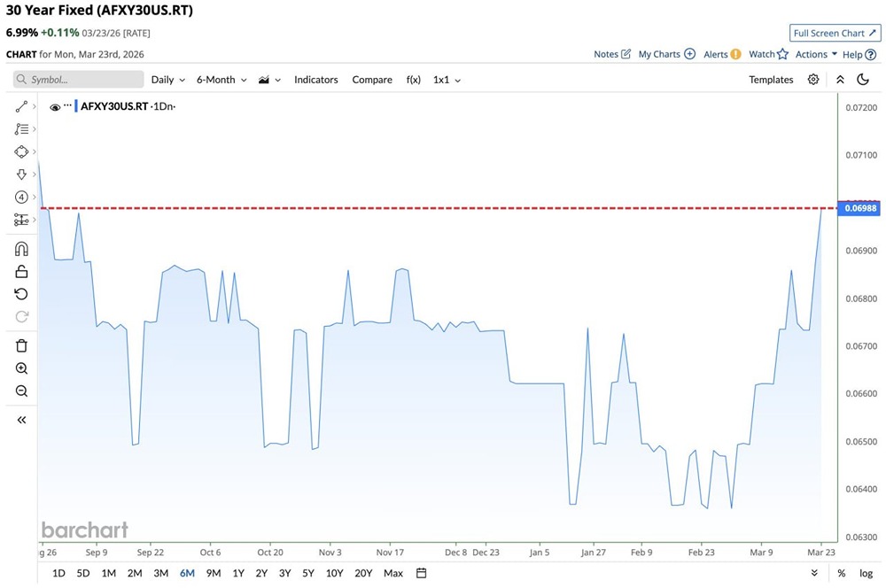Click the 0.06988 price label

[859, 208]
